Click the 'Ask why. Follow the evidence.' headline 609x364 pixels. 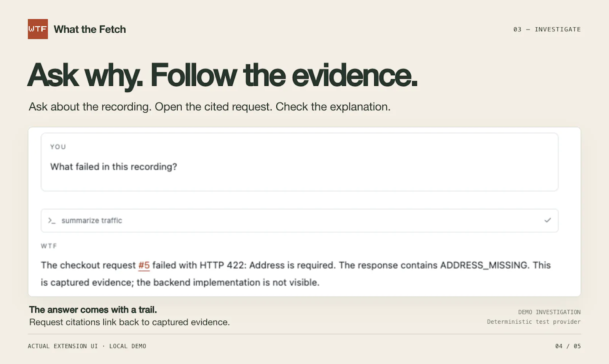click(x=222, y=76)
